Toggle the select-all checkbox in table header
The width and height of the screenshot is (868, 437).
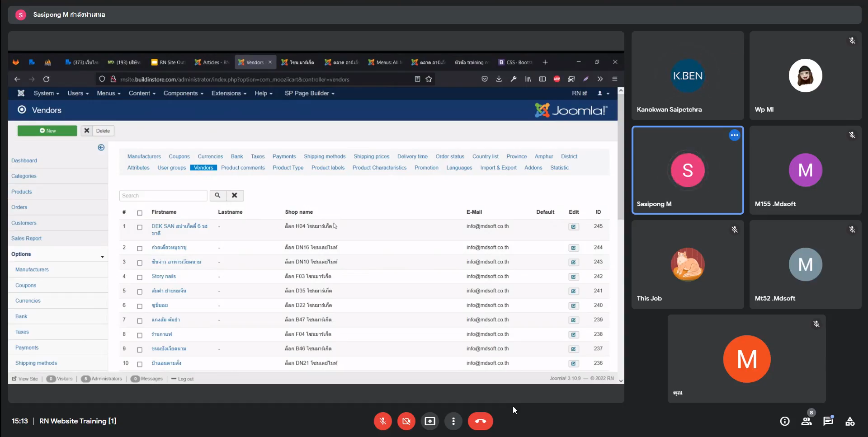(x=140, y=213)
